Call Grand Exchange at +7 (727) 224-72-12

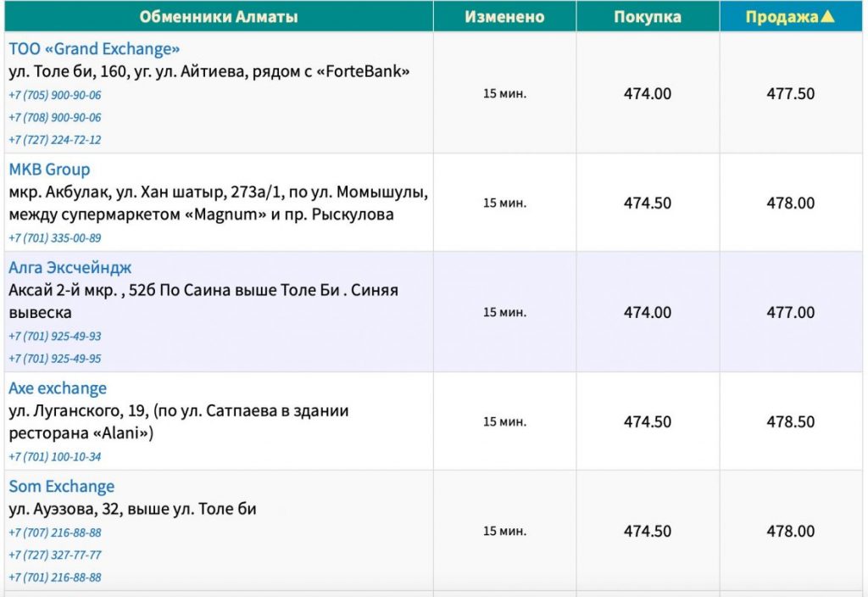pyautogui.click(x=55, y=140)
